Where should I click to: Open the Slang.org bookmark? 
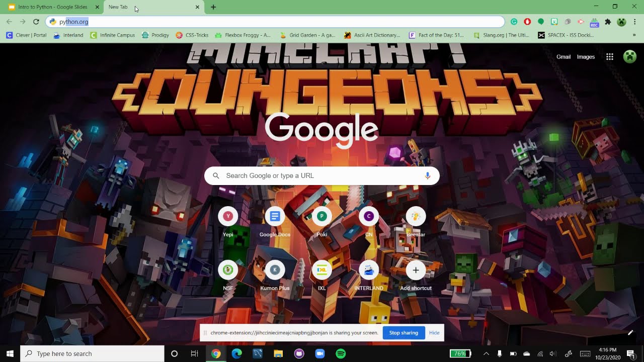click(501, 35)
